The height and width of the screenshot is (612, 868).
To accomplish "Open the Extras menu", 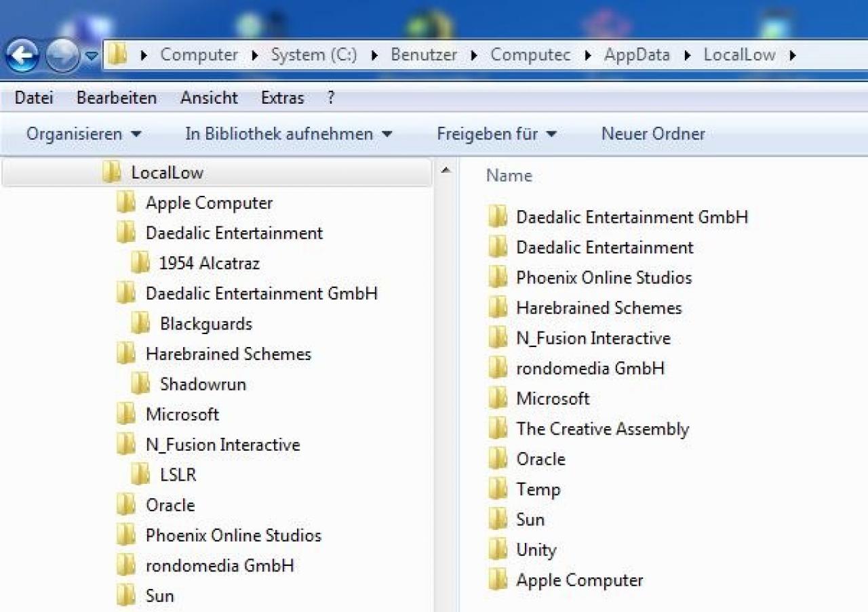I will (x=282, y=98).
